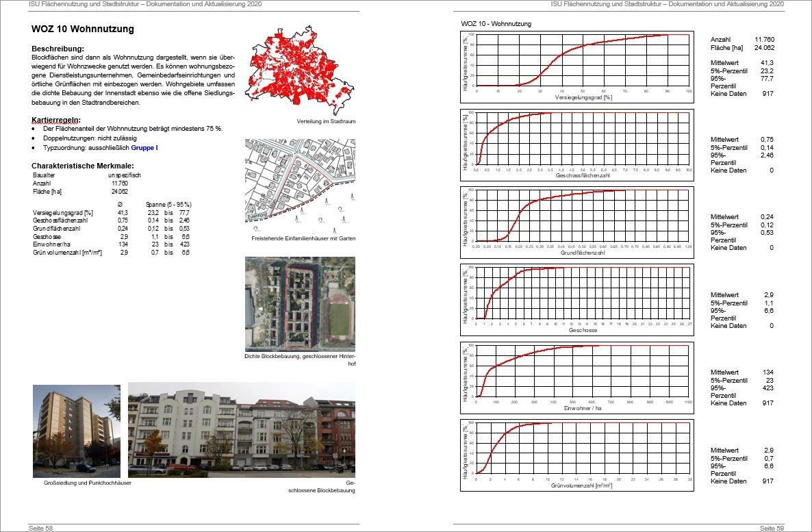Click the bullet 'Doppelnutzungen: nicht zulässig'

90,138
